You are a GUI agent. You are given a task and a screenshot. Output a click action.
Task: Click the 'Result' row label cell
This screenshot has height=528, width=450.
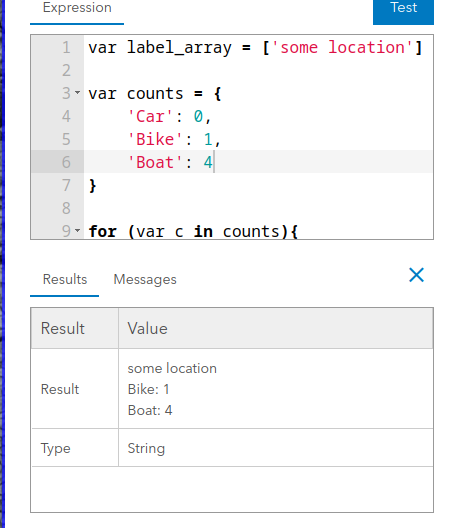pyautogui.click(x=75, y=389)
